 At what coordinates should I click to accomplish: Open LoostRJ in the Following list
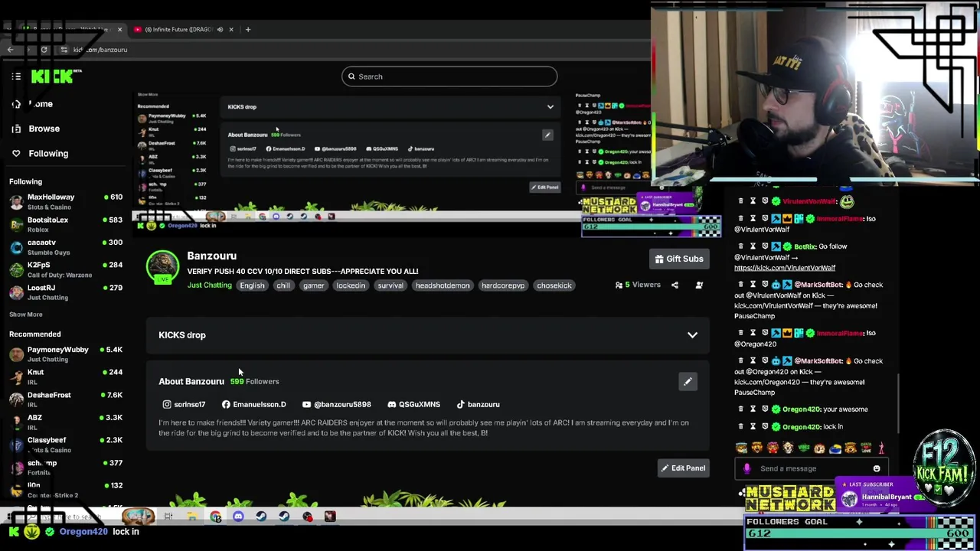click(x=66, y=292)
